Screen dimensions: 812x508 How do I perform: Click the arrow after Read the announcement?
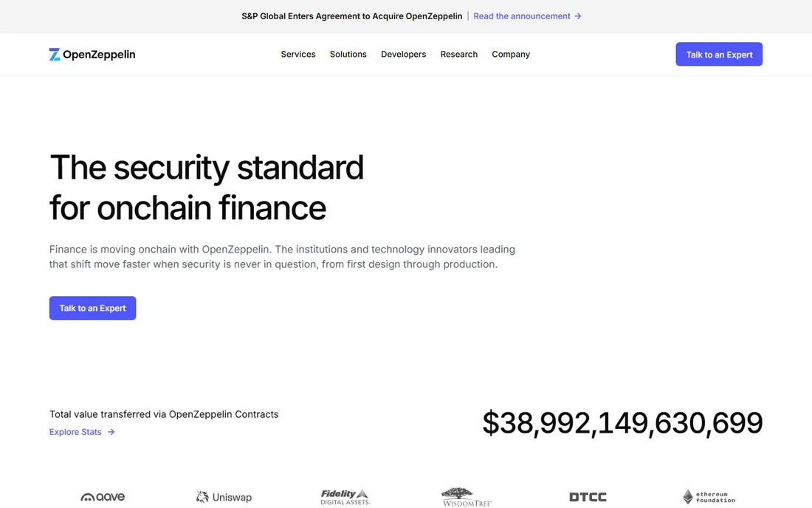pos(578,16)
